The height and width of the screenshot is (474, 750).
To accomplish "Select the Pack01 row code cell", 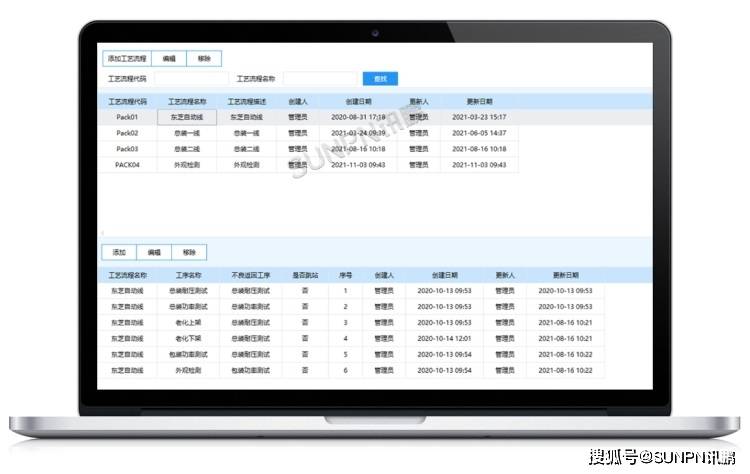I will pyautogui.click(x=127, y=117).
